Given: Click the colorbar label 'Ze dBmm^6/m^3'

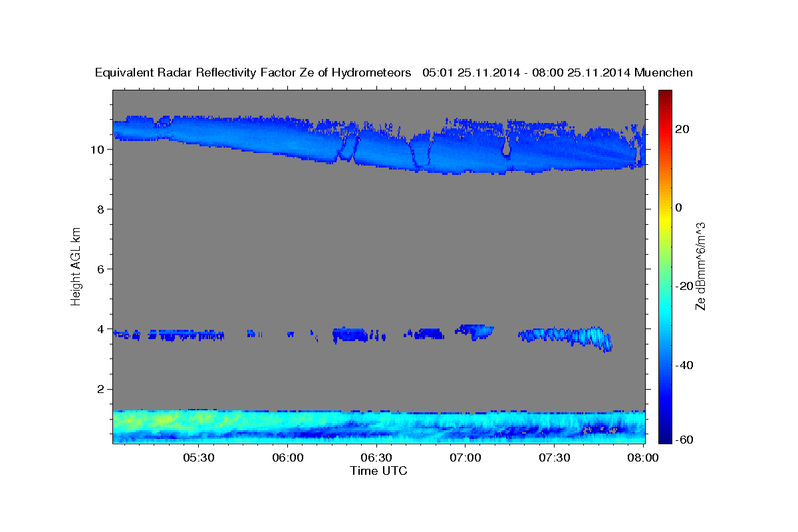Looking at the screenshot, I should coord(700,266).
